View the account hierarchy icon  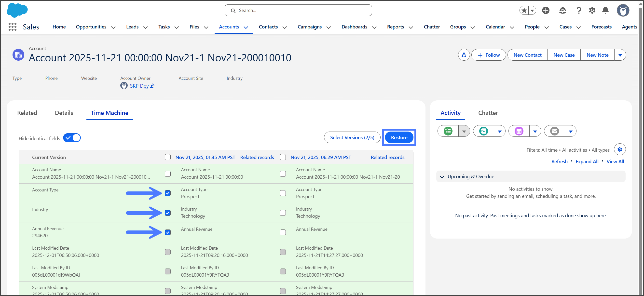coord(464,55)
